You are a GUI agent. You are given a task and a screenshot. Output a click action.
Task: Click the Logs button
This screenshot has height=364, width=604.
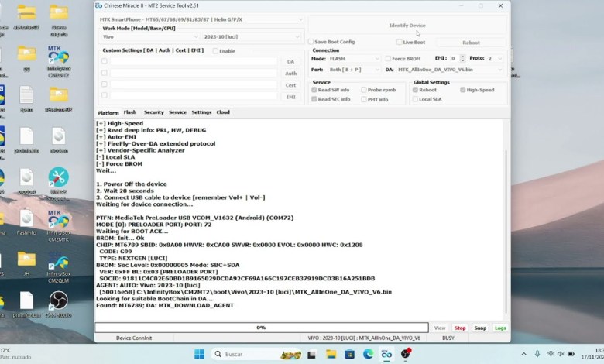click(x=500, y=328)
